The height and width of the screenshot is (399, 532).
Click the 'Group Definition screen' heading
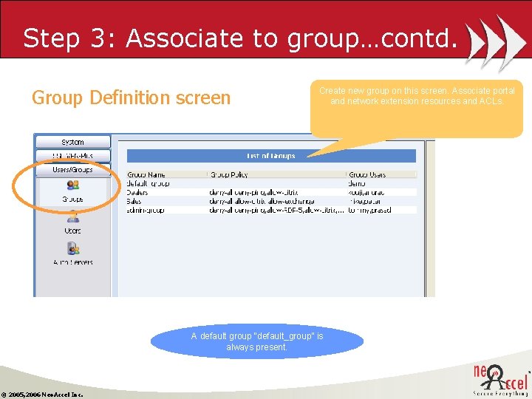point(132,98)
